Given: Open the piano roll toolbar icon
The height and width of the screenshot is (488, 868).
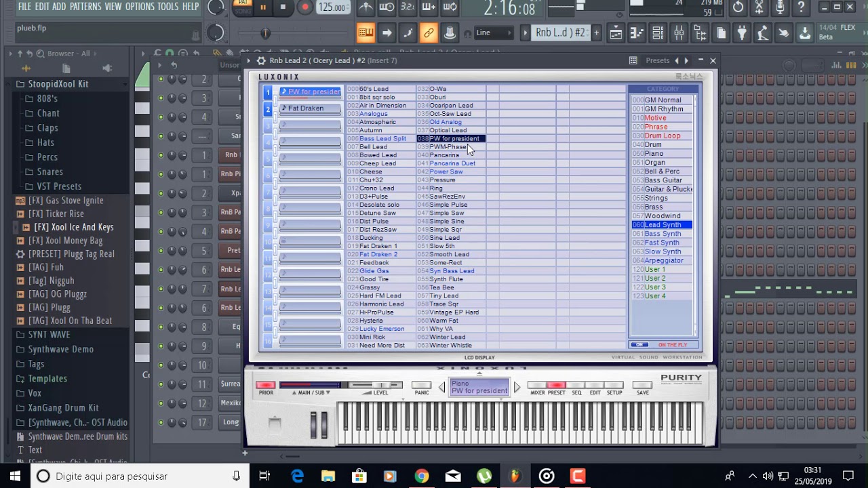Looking at the screenshot, I should click(636, 33).
